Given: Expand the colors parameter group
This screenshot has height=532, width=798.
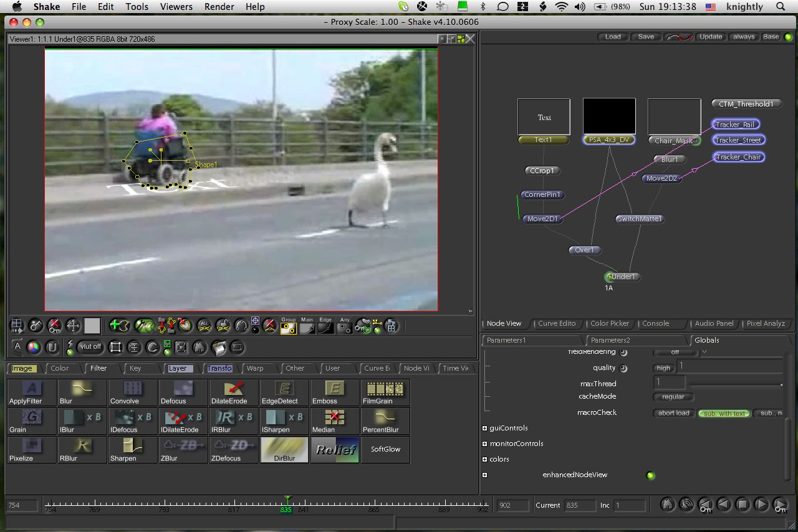Looking at the screenshot, I should coord(484,459).
